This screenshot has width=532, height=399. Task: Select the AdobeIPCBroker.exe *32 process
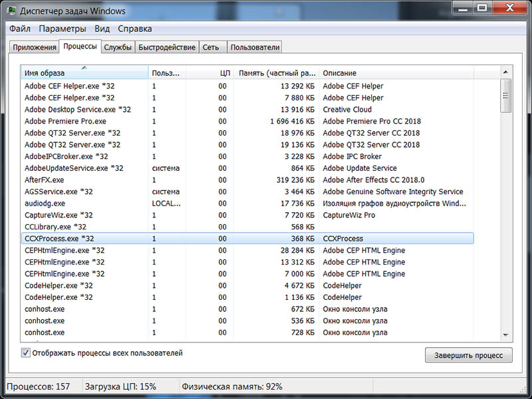pyautogui.click(x=247, y=156)
